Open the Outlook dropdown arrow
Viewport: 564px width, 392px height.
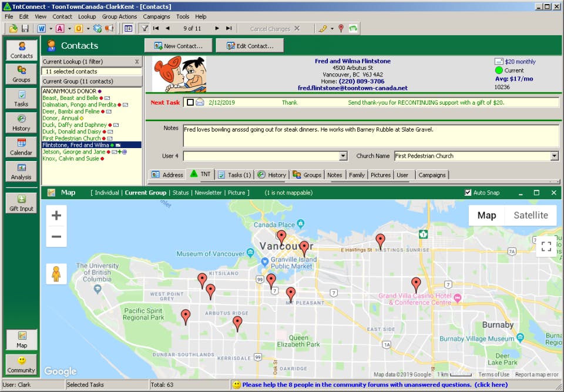pos(88,28)
